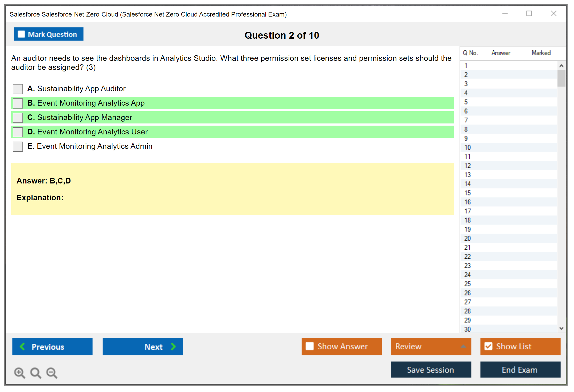Image resolution: width=574 pixels, height=392 pixels.
Task: Uncheck the Show List option
Action: [x=488, y=346]
